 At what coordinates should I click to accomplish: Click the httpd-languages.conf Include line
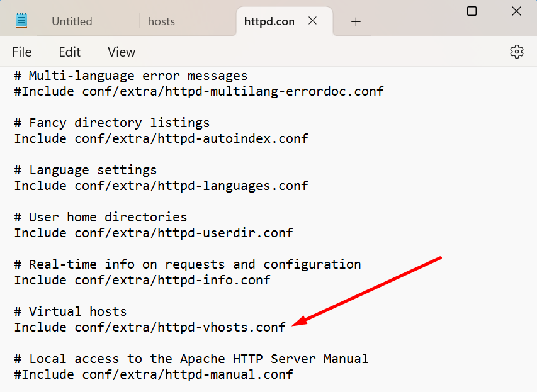tap(161, 185)
